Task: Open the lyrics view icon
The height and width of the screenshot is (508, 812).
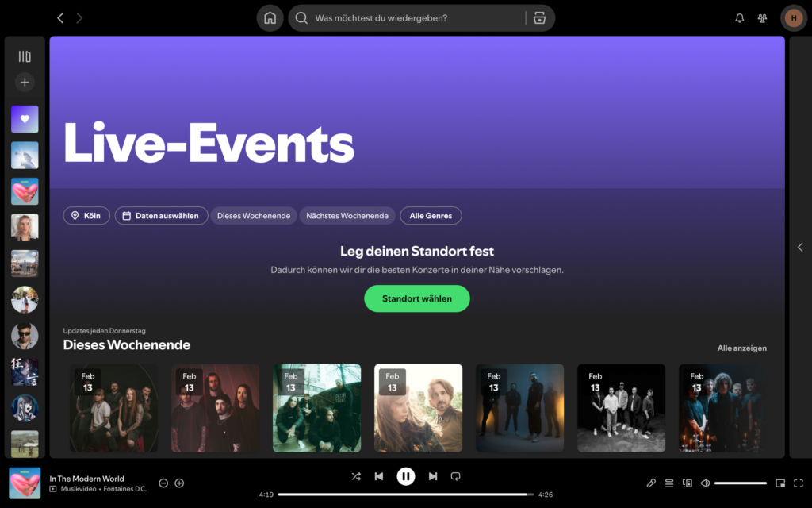Action: click(652, 483)
